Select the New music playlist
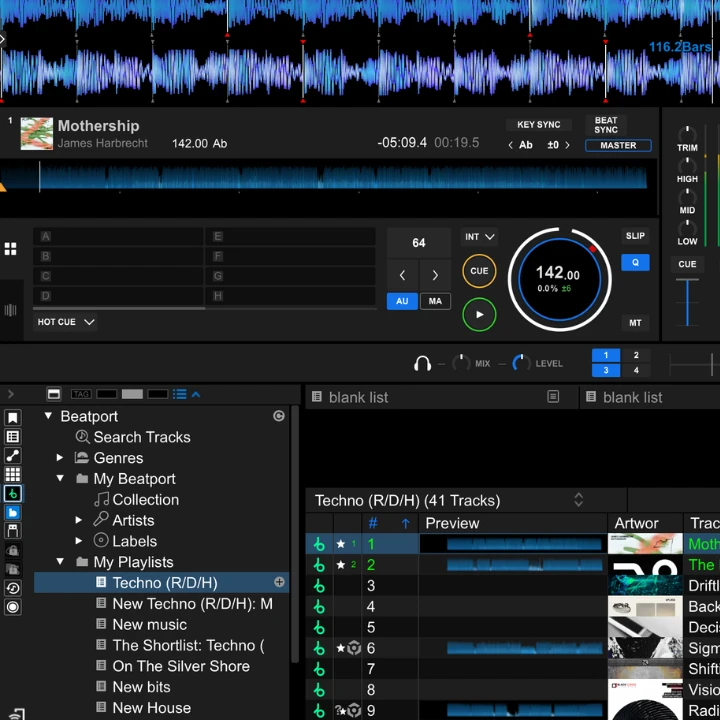Viewport: 720px width, 720px height. 149,624
